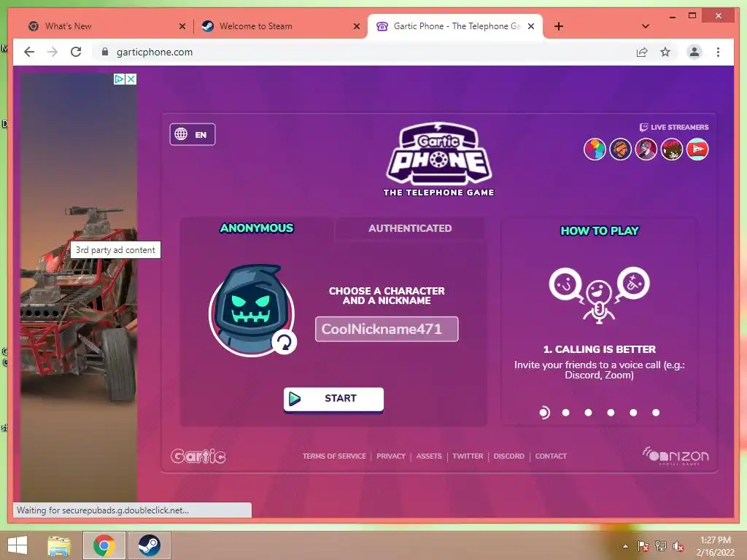
Task: Click the browser back arrow
Action: coord(29,52)
